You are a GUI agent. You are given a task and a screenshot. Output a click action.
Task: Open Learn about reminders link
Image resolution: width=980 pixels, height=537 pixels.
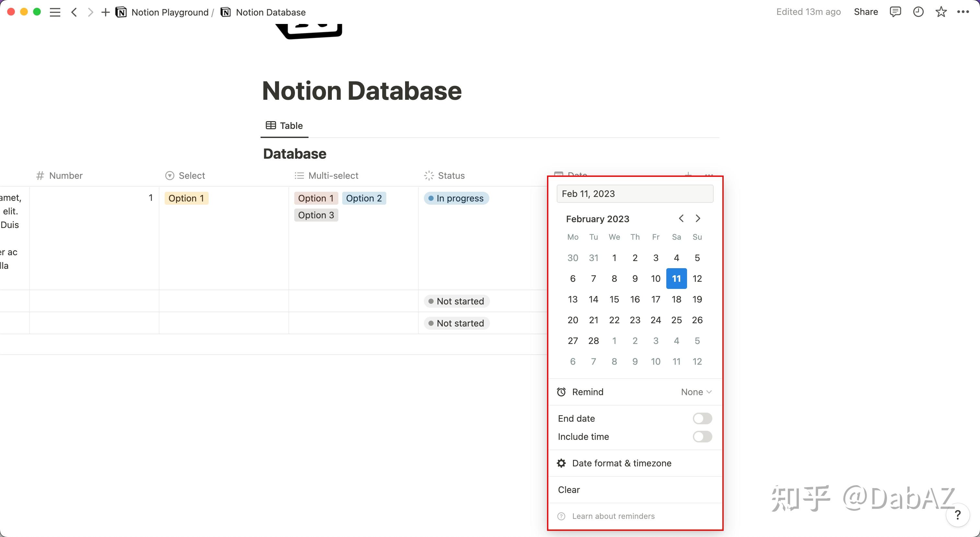pyautogui.click(x=613, y=516)
